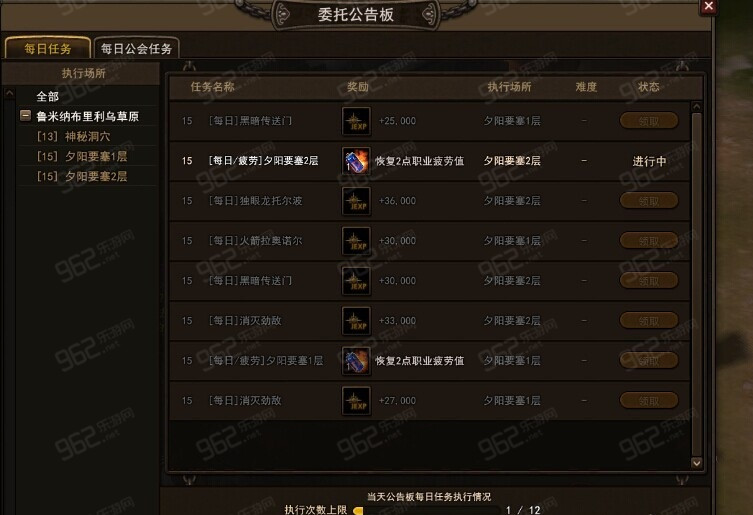Click EXP icon of +33,000 消灭劲敌 quest
This screenshot has height=515, width=753.
pyautogui.click(x=356, y=320)
